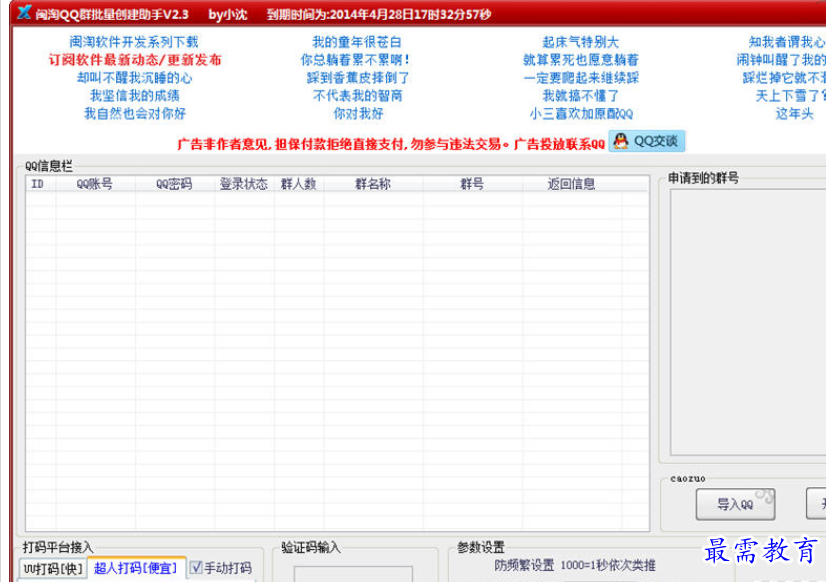
Task: Click the 导入QQ button
Action: click(x=735, y=504)
